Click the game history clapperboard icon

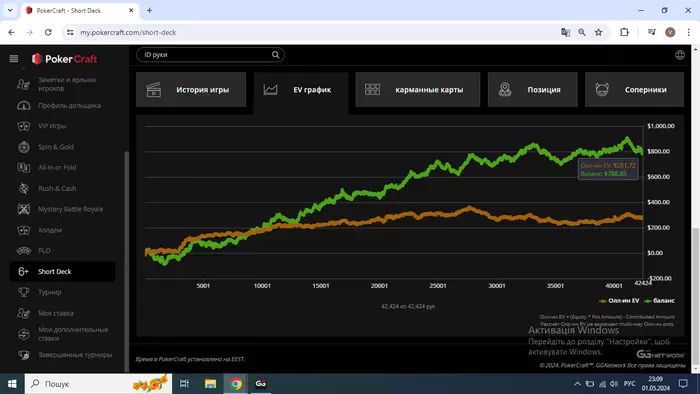coord(154,90)
